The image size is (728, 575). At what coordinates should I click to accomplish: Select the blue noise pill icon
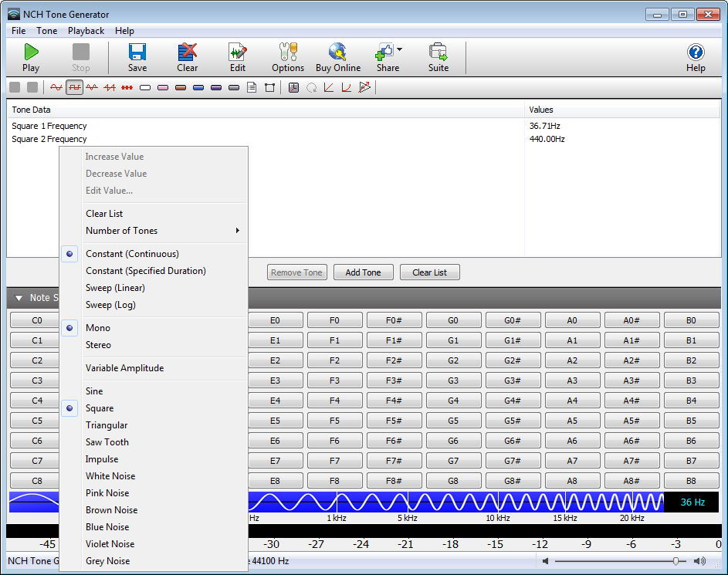(198, 87)
